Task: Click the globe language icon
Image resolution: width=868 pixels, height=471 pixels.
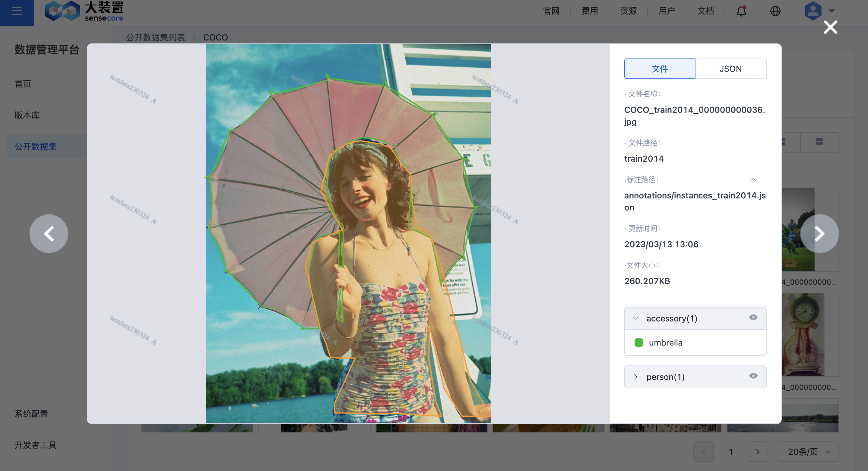Action: (x=775, y=11)
